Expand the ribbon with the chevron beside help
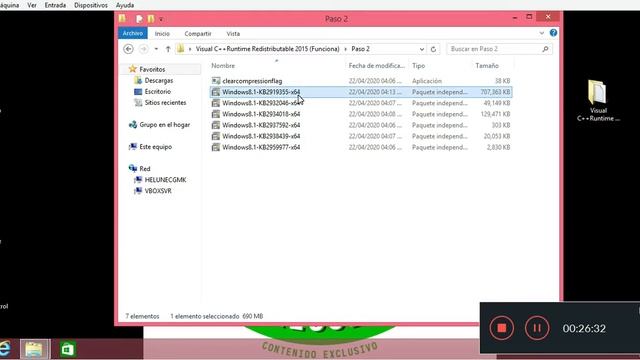 (x=542, y=33)
